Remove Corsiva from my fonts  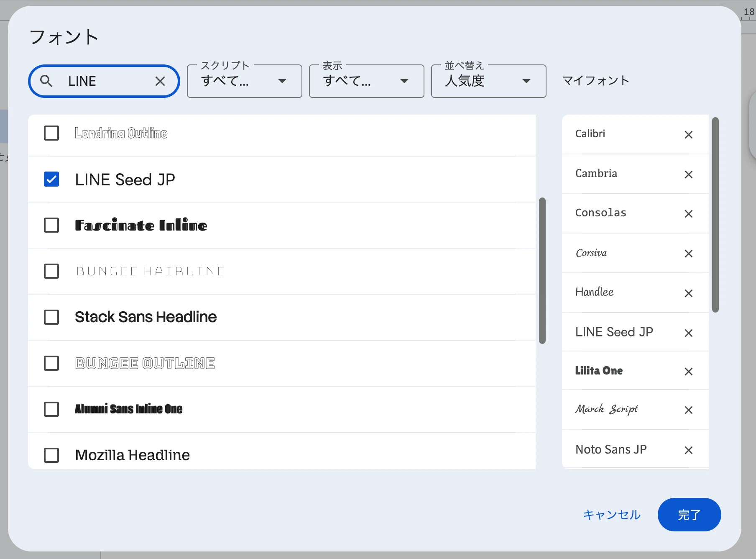point(688,254)
